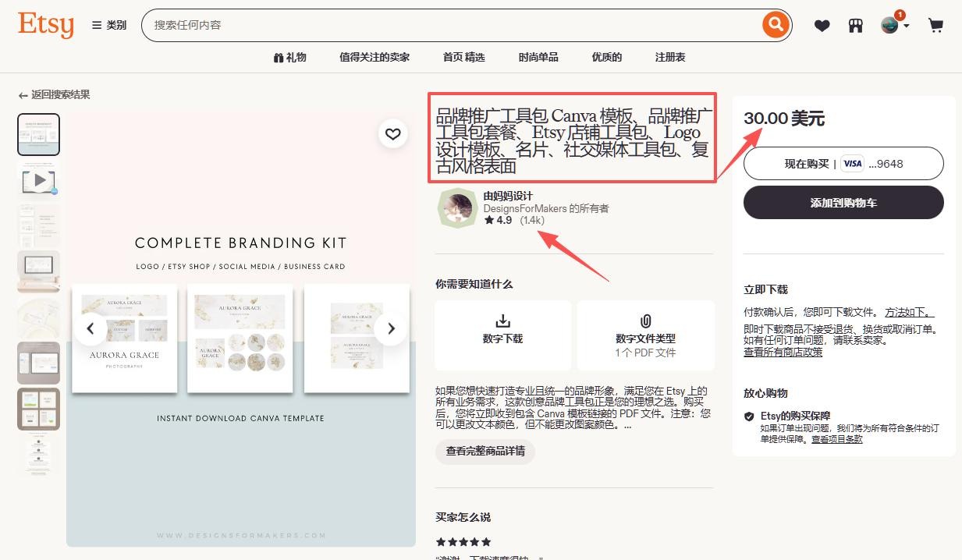Open the shop manager store icon
The image size is (962, 560).
point(856,26)
